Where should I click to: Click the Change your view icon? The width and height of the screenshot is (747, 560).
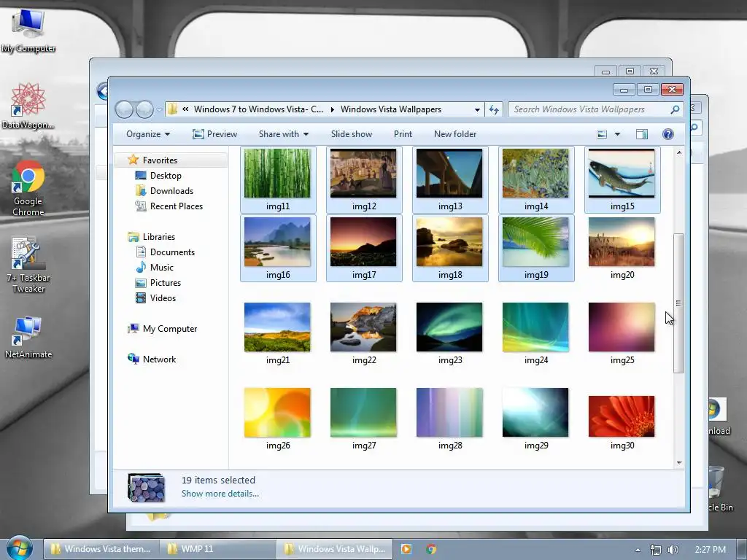[602, 134]
